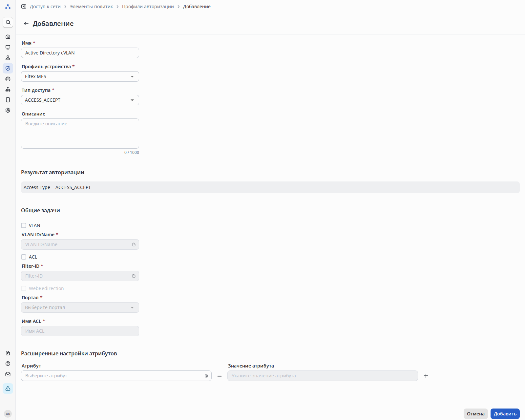Click the Добавить button
Screen dimensions: 525x420
[505, 414]
